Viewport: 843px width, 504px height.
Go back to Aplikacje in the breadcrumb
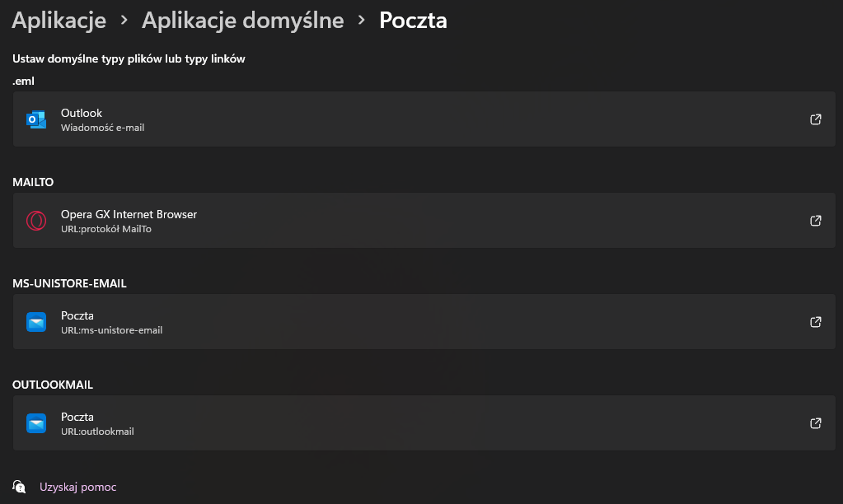tap(59, 21)
